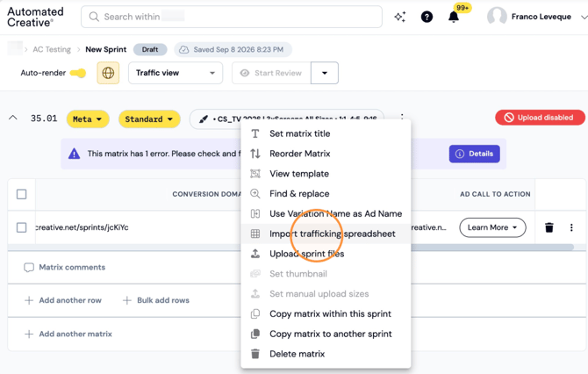Open the arrow next to Start Review

pos(325,73)
